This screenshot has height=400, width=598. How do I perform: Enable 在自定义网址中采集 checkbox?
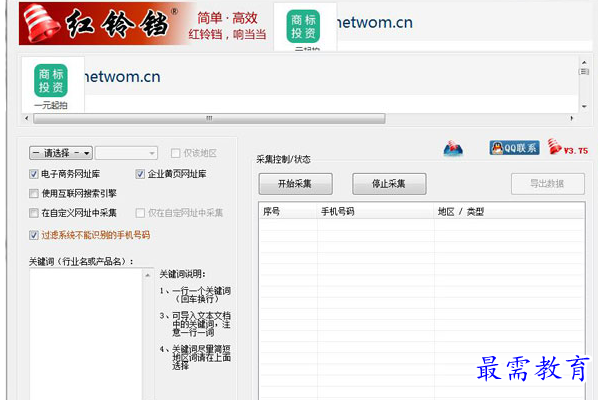click(x=34, y=213)
